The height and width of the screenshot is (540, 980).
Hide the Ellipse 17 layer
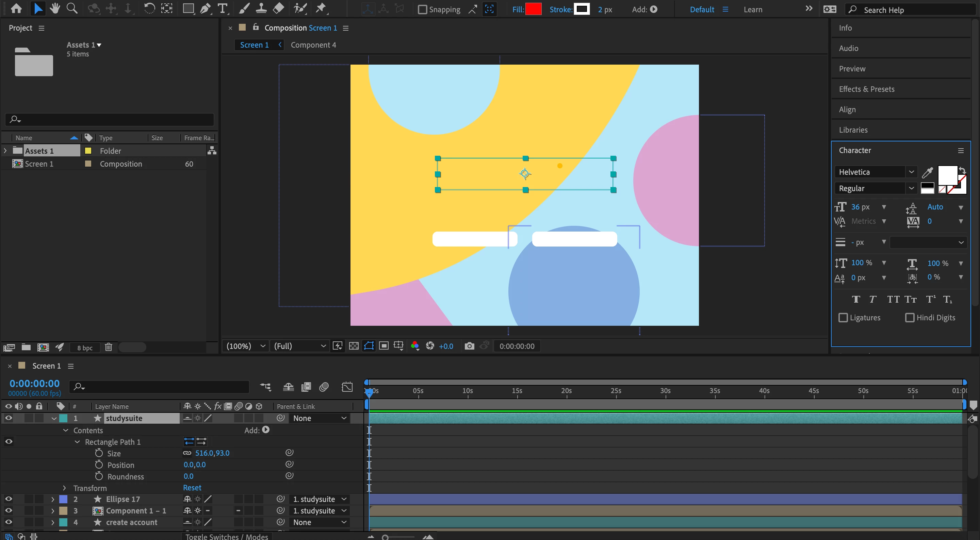9,499
